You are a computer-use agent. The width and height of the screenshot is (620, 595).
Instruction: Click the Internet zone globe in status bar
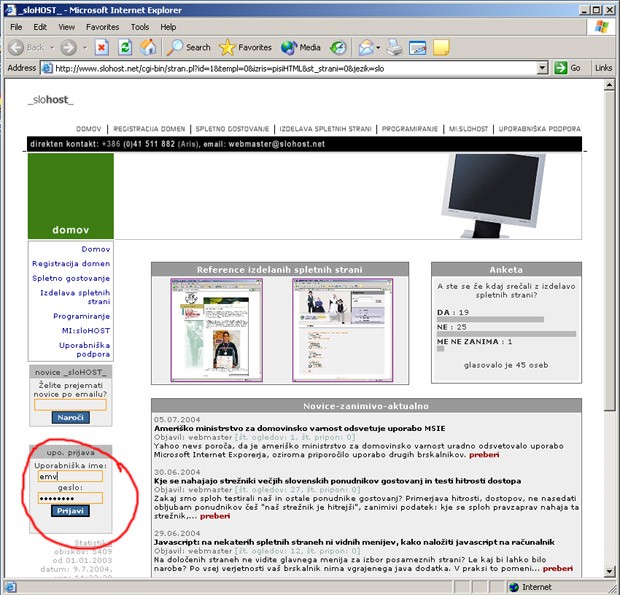click(514, 587)
